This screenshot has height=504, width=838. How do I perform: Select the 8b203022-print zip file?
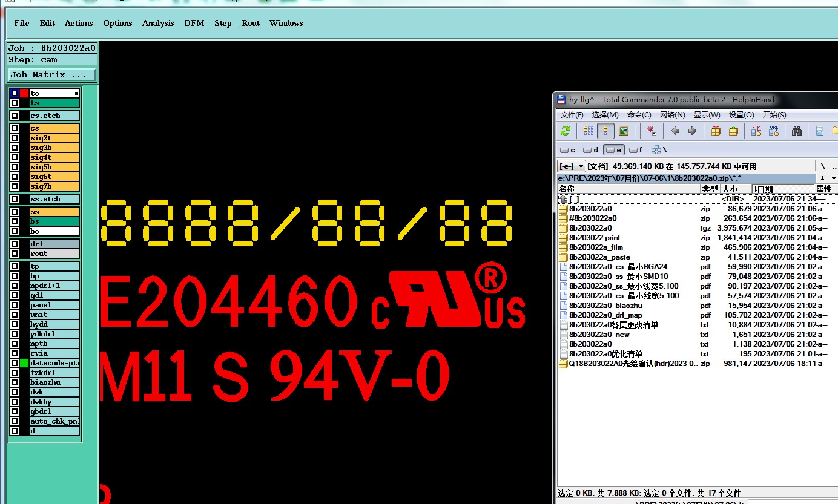click(x=595, y=238)
